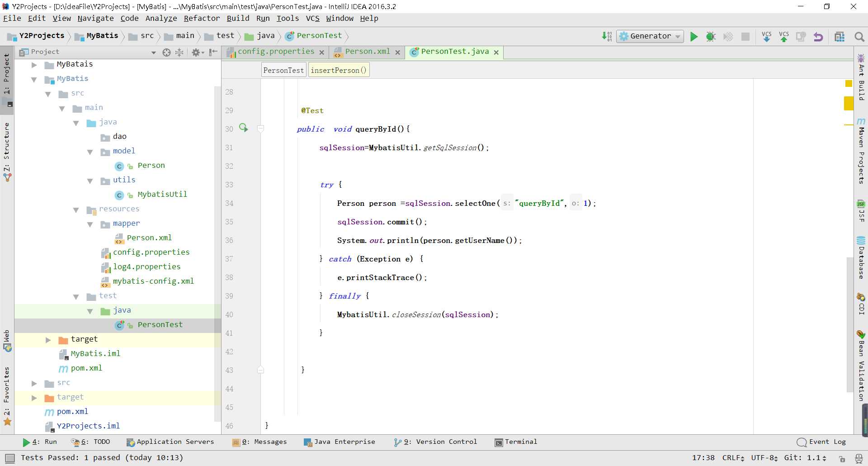Open the Terminal tool window
Viewport: 868px width, 466px height.
pos(516,442)
